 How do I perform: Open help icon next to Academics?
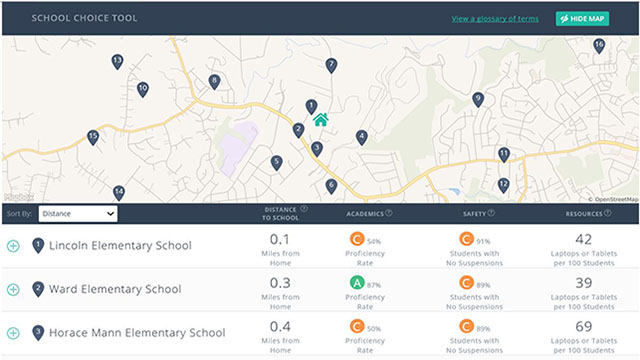pos(389,213)
